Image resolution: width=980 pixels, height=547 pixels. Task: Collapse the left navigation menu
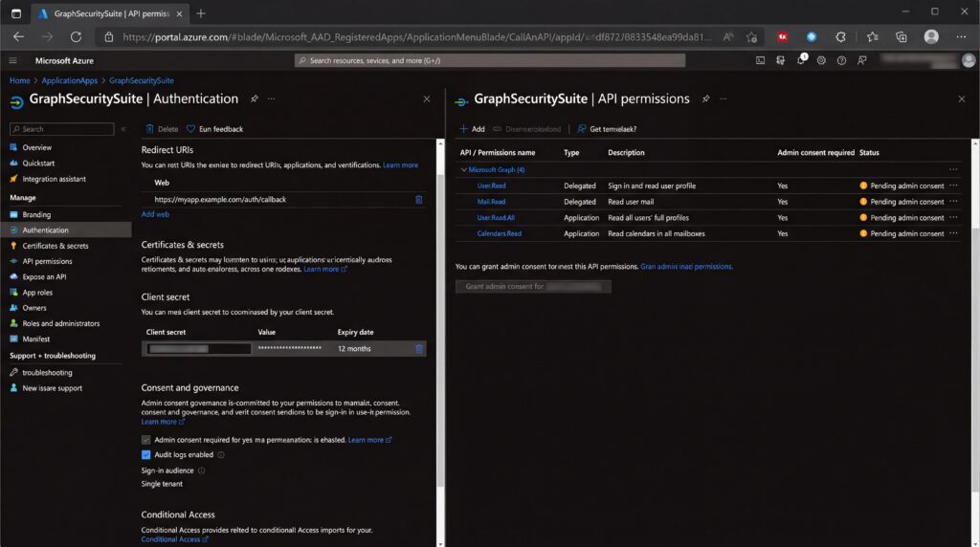[123, 129]
